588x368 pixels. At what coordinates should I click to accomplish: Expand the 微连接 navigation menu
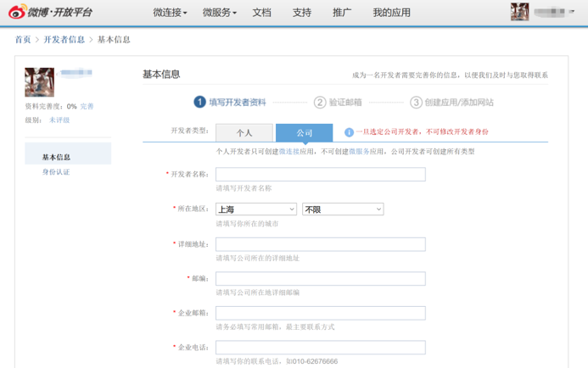point(171,13)
